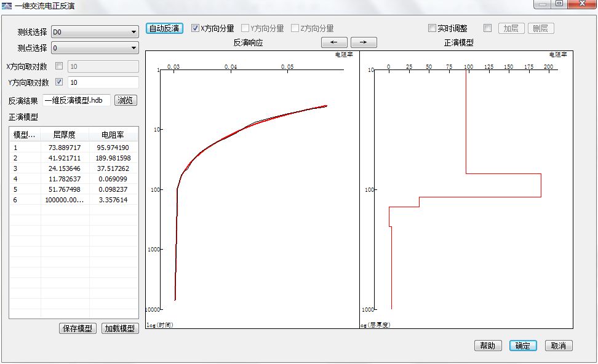Select model row number 1
598x364 pixels.
tap(15, 148)
